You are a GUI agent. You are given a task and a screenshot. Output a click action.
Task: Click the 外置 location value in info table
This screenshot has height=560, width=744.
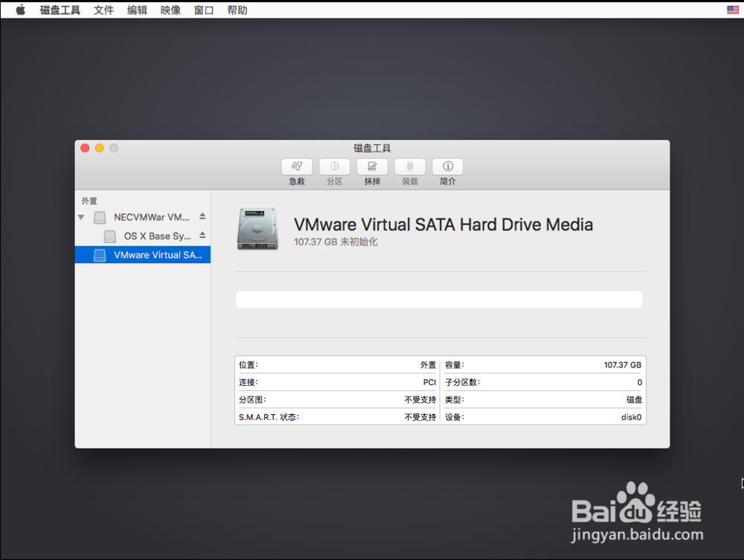(428, 364)
